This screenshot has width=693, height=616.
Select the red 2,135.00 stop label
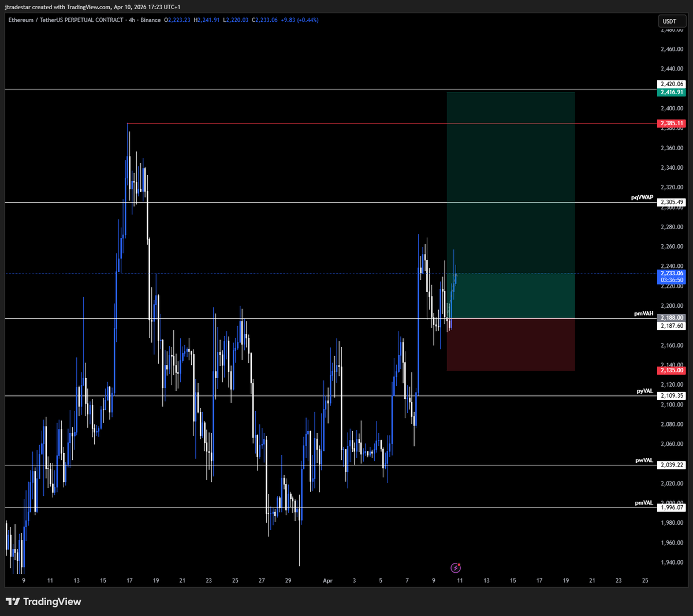pos(672,371)
